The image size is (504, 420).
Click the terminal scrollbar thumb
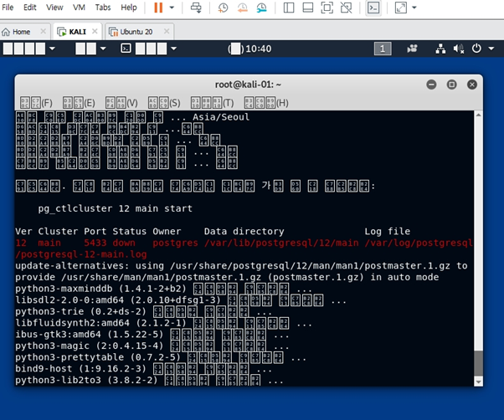478,363
